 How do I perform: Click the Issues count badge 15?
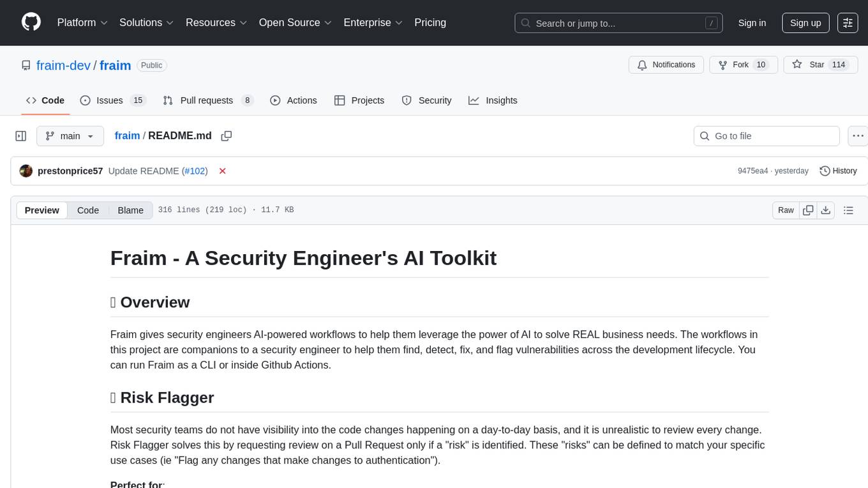click(137, 100)
